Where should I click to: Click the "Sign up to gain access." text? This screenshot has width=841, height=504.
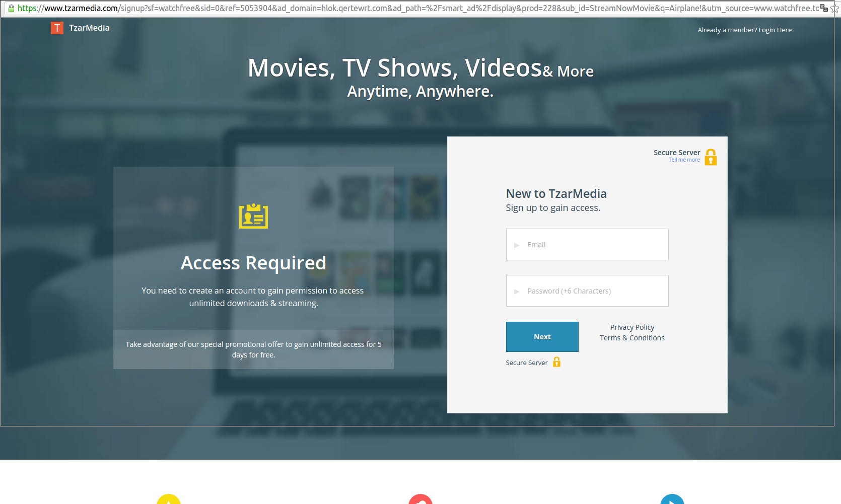click(x=553, y=208)
